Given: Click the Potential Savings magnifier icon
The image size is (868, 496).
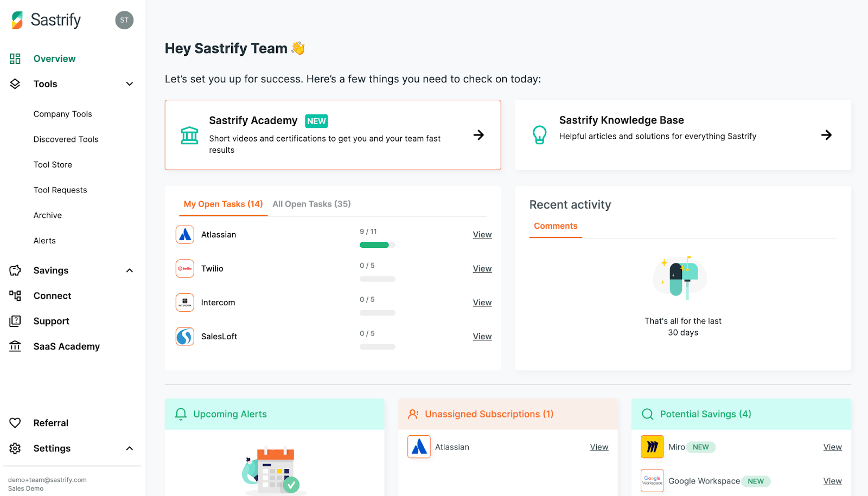Looking at the screenshot, I should (647, 414).
